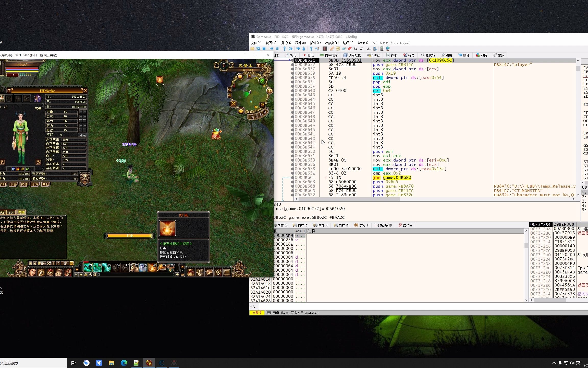The image size is (588, 368).
Task: Increase 体力 stat with plus button
Action: pos(81,121)
